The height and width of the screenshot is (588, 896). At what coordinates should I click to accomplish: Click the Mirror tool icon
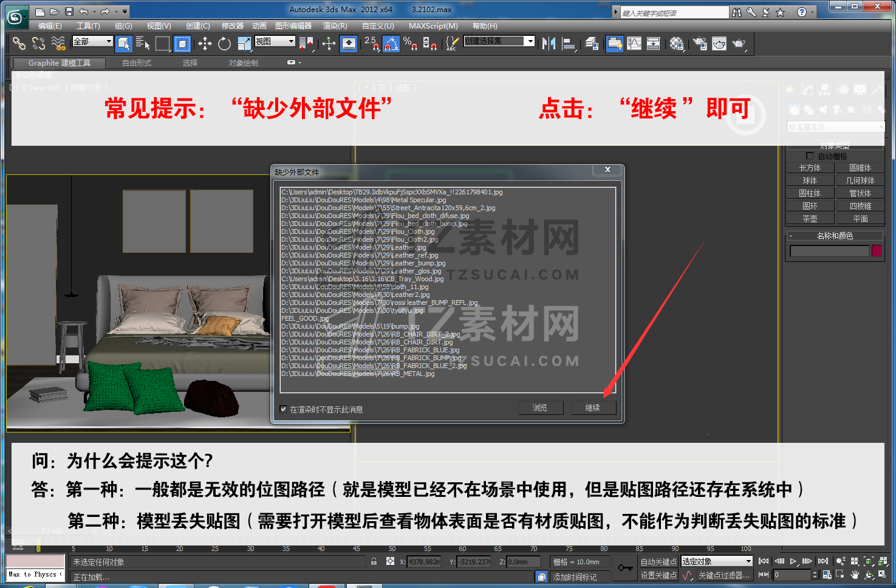(x=549, y=43)
